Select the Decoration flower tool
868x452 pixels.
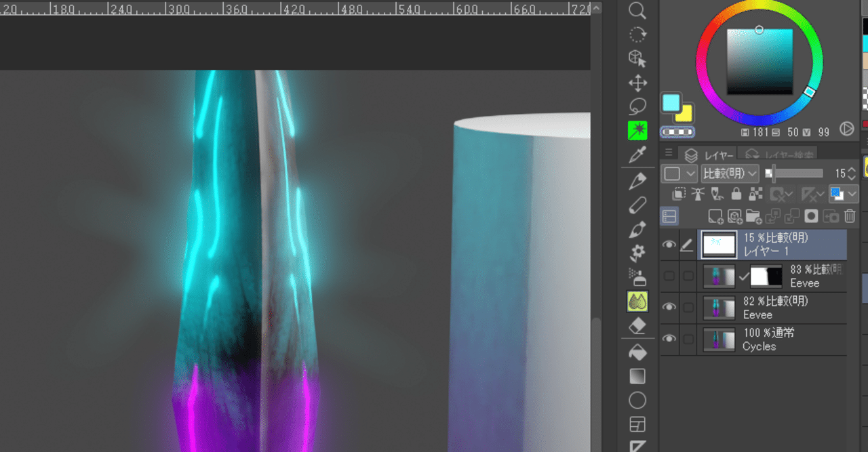tap(637, 253)
